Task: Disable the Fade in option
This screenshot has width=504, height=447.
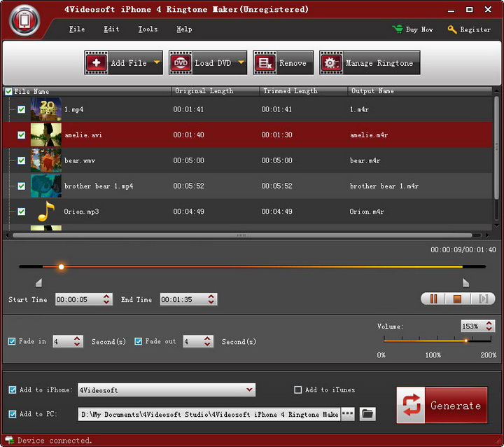Action: click(x=12, y=341)
